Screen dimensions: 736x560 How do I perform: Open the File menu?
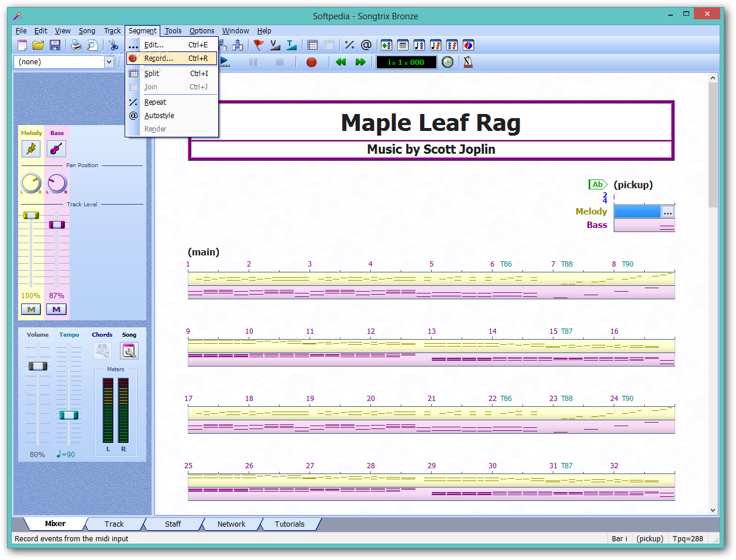[21, 31]
